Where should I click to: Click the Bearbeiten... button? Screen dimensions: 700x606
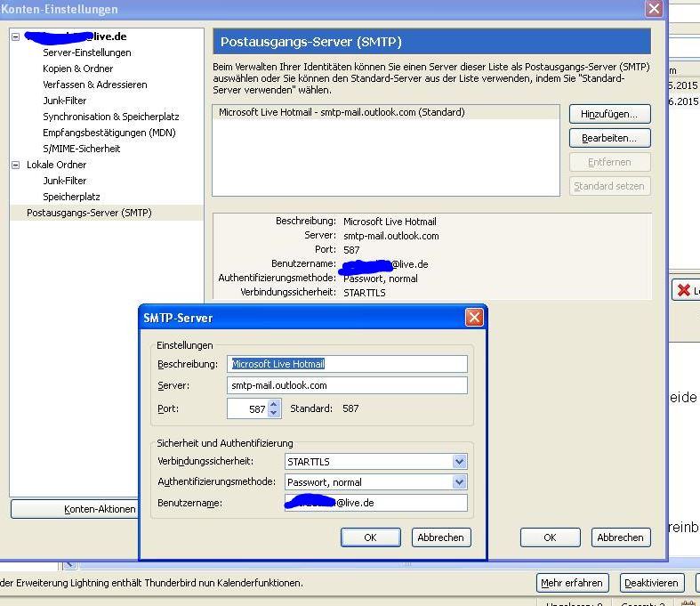609,139
